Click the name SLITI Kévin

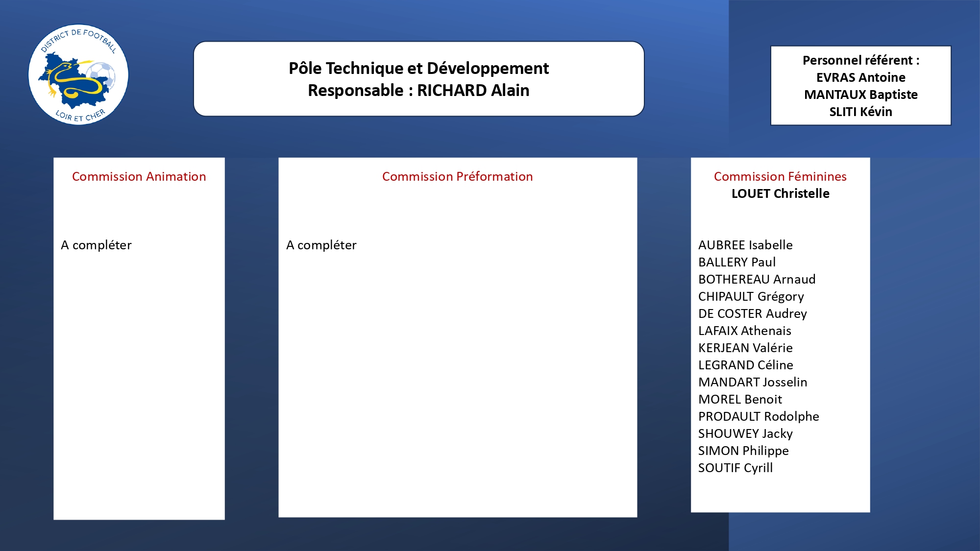(x=861, y=112)
